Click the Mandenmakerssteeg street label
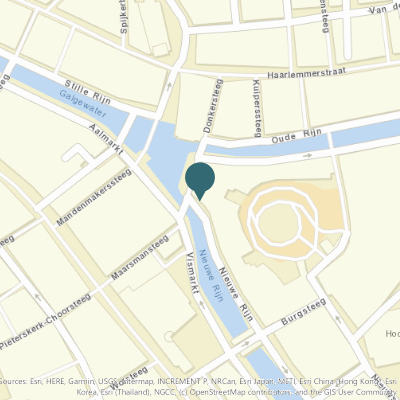The height and width of the screenshot is (400, 400). pyautogui.click(x=94, y=198)
